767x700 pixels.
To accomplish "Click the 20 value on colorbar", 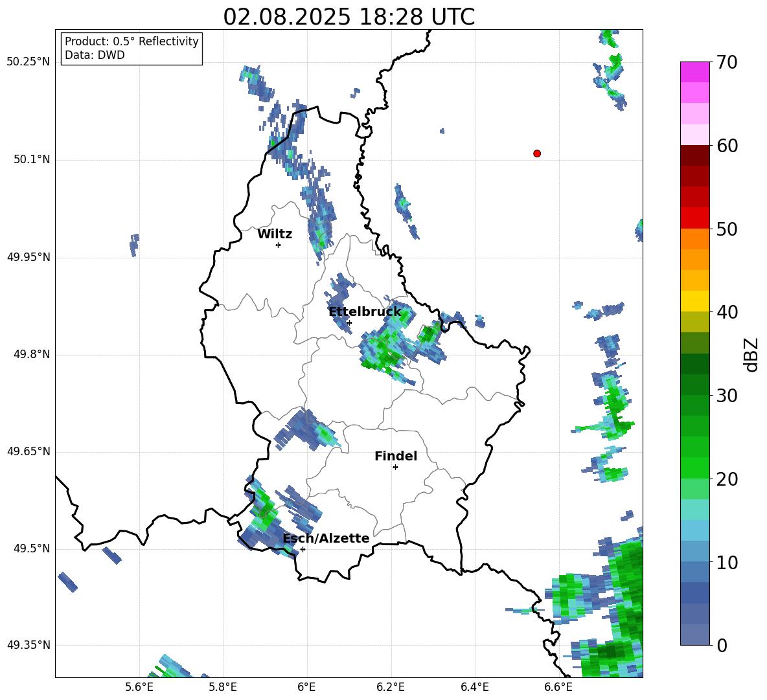I will (726, 479).
